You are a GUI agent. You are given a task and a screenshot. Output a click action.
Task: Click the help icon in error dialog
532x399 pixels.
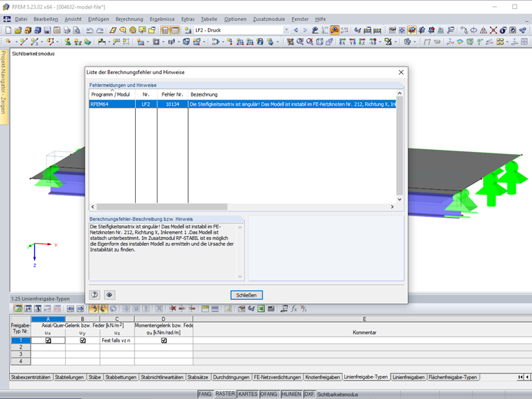point(94,295)
